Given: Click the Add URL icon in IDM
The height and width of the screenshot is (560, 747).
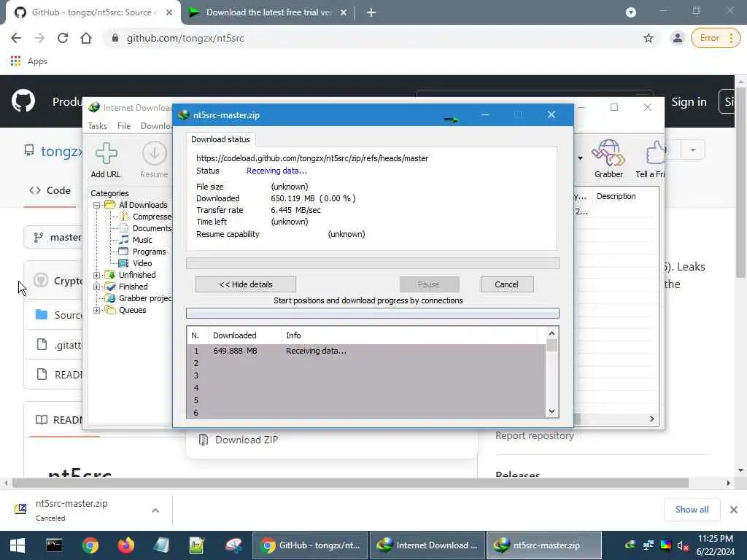Looking at the screenshot, I should click(x=106, y=153).
